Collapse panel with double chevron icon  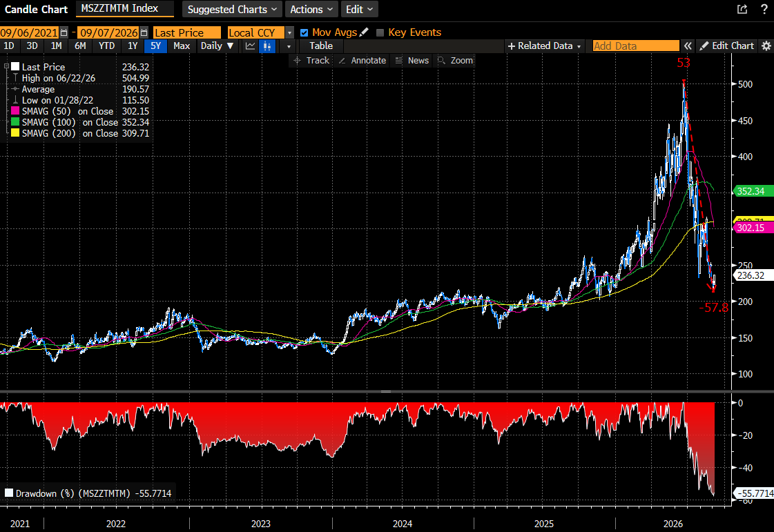click(688, 46)
